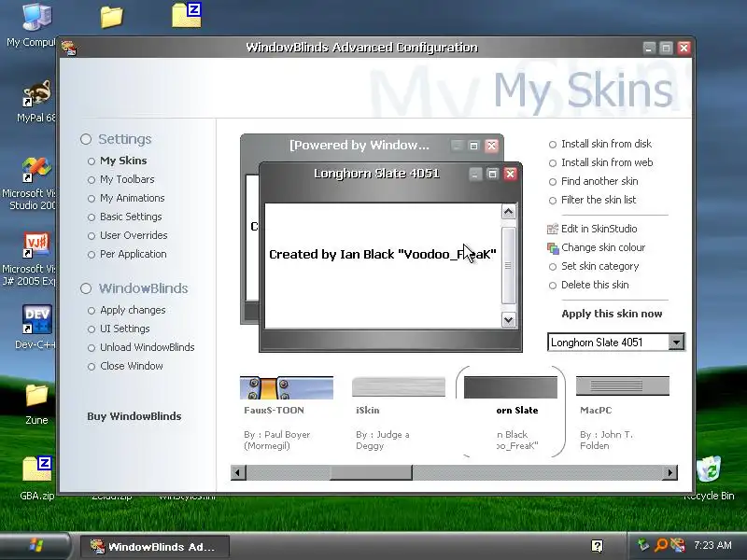This screenshot has width=747, height=560.
Task: Click the help question mark icon in the taskbar
Action: (x=597, y=546)
